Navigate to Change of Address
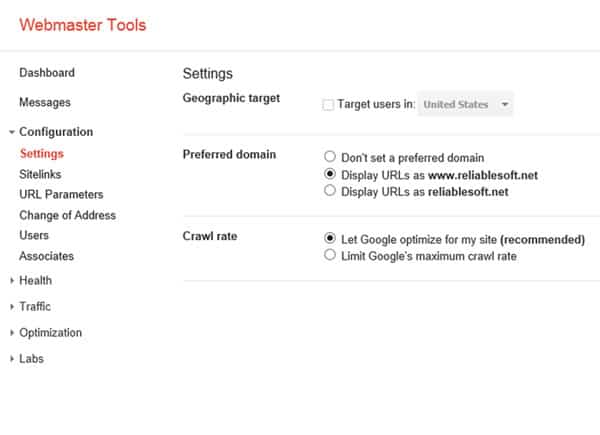This screenshot has width=600, height=435. tap(67, 215)
